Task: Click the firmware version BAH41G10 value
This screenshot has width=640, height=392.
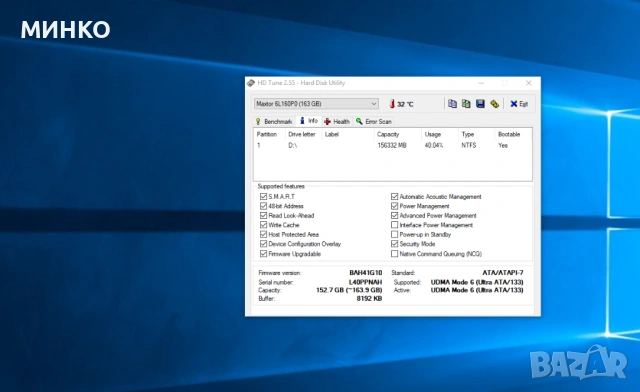Action: pyautogui.click(x=366, y=272)
